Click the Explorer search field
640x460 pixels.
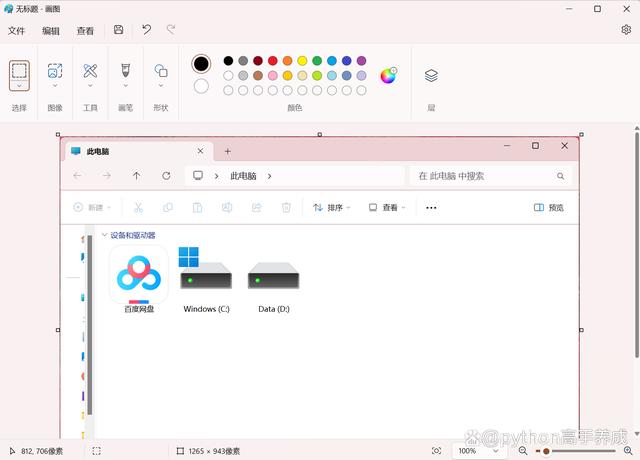click(491, 176)
